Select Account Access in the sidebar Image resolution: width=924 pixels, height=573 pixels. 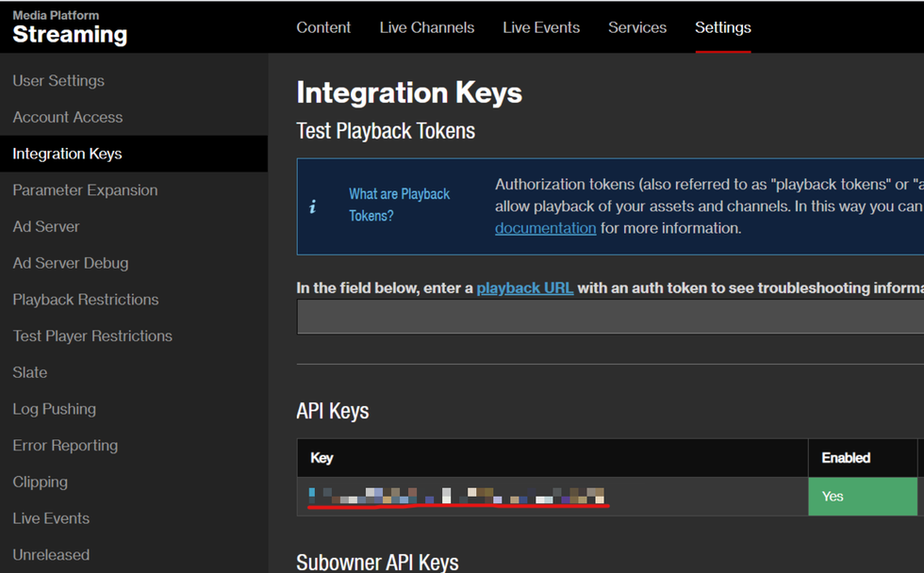pyautogui.click(x=68, y=118)
